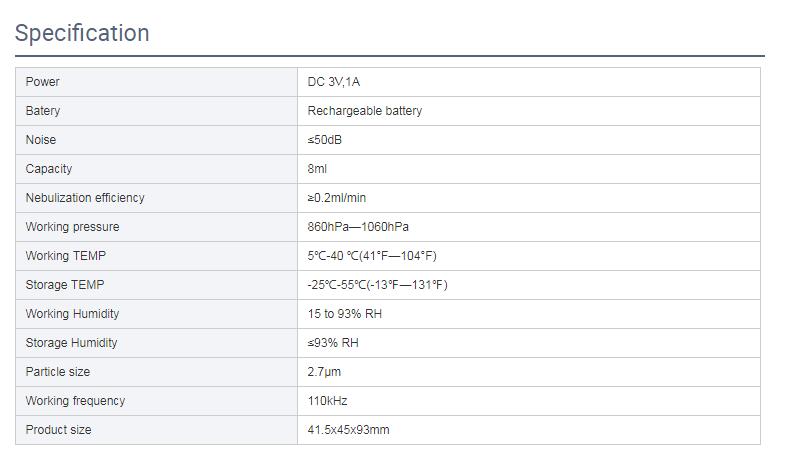Click the 110kHz frequency value
Screen dimensions: 795x456
pos(327,401)
